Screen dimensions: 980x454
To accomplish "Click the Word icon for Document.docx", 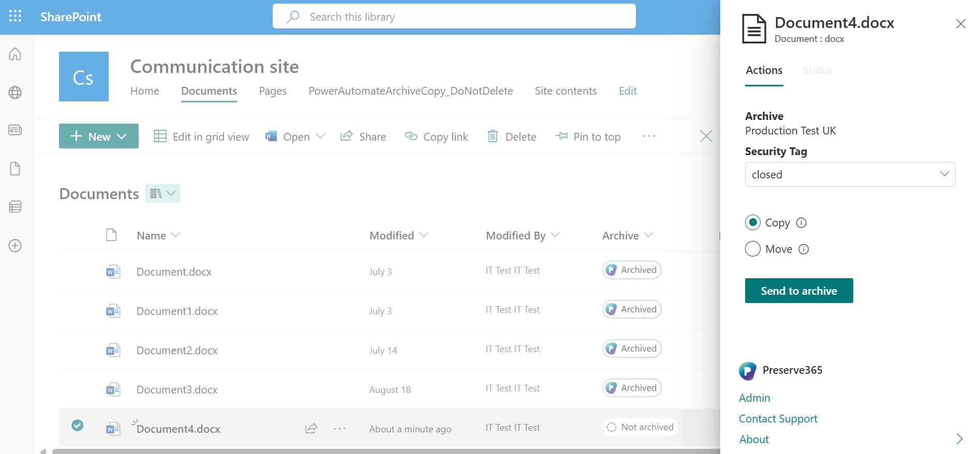I will pyautogui.click(x=113, y=271).
